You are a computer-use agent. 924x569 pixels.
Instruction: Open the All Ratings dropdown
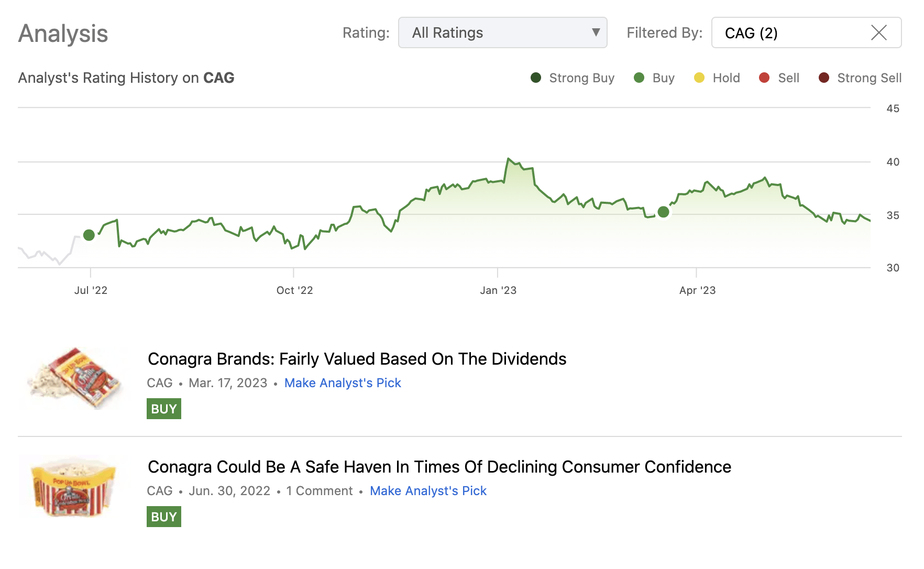coord(502,32)
